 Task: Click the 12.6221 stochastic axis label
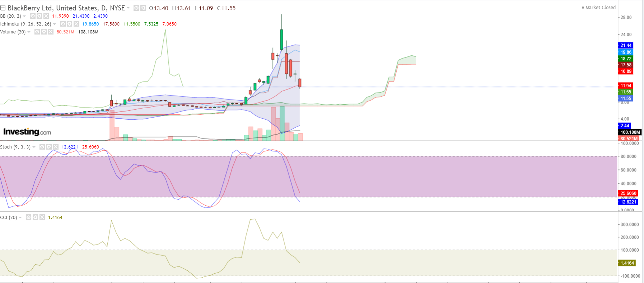pyautogui.click(x=628, y=202)
